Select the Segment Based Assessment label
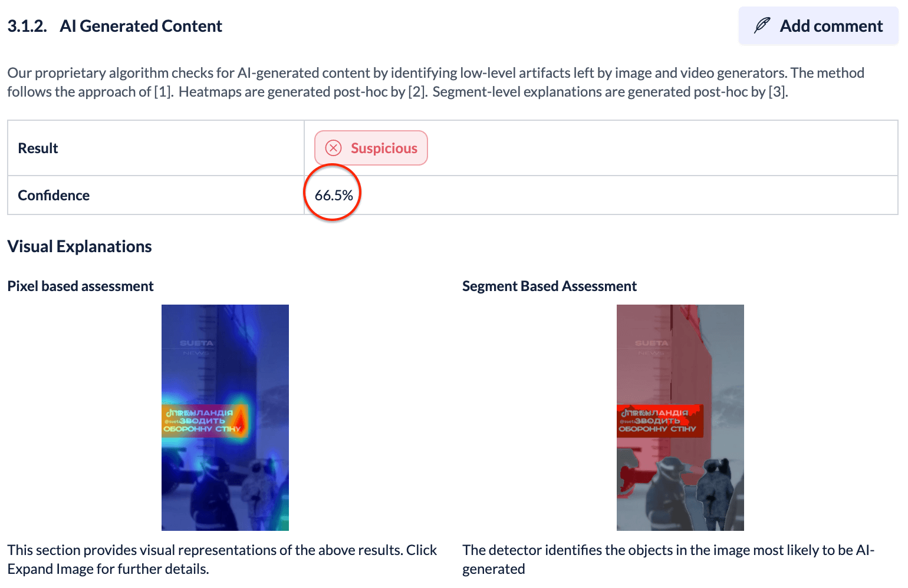Screen dimensions: 908x588 [x=549, y=286]
